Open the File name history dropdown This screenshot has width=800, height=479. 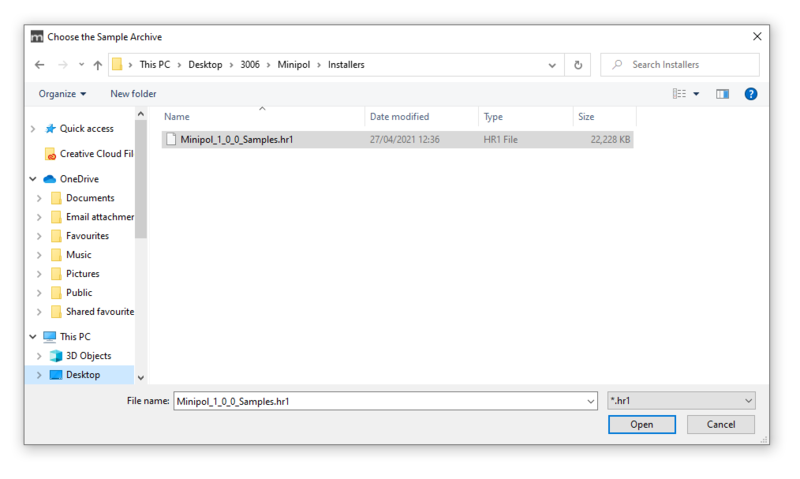591,401
